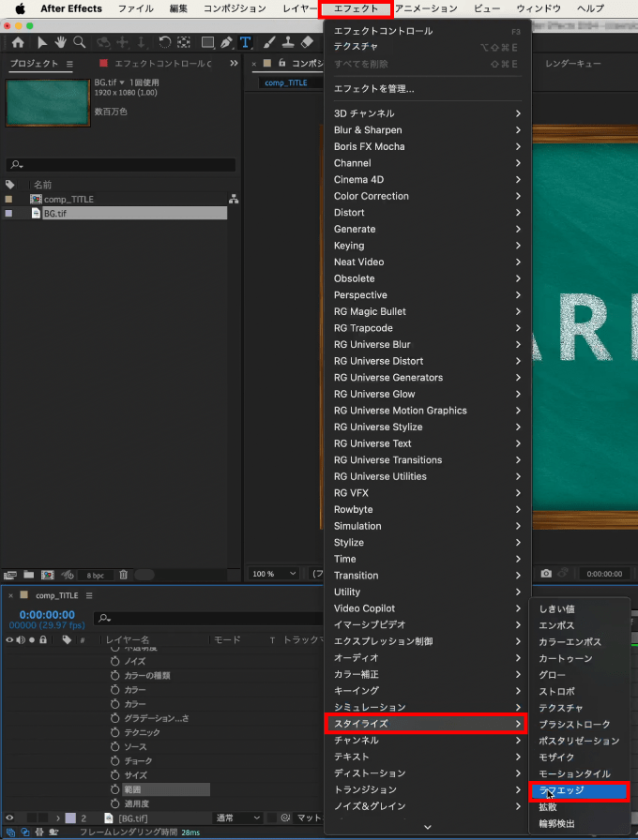Toggle stopwatch for ソース property
638x840 pixels.
(x=114, y=746)
